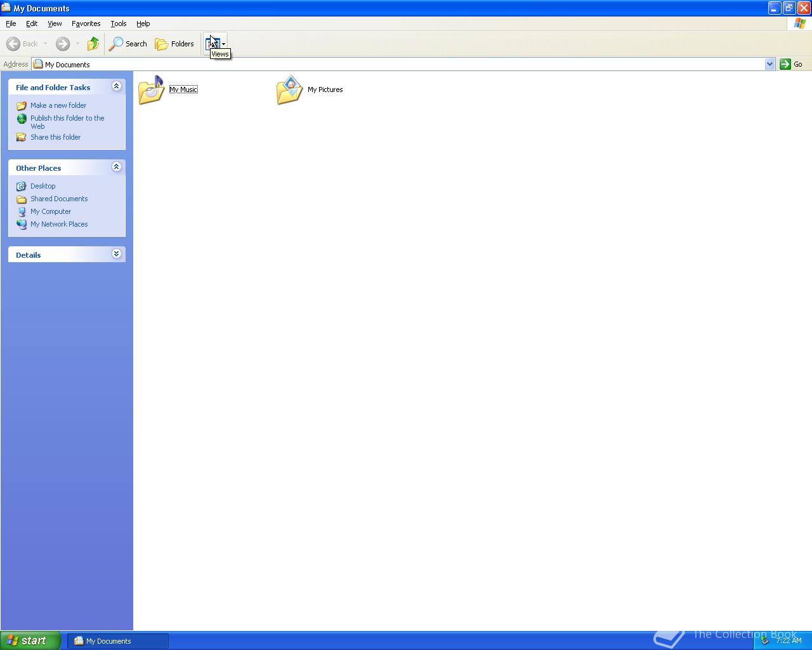812x650 pixels.
Task: Click the Forward arrow button
Action: pyautogui.click(x=63, y=44)
